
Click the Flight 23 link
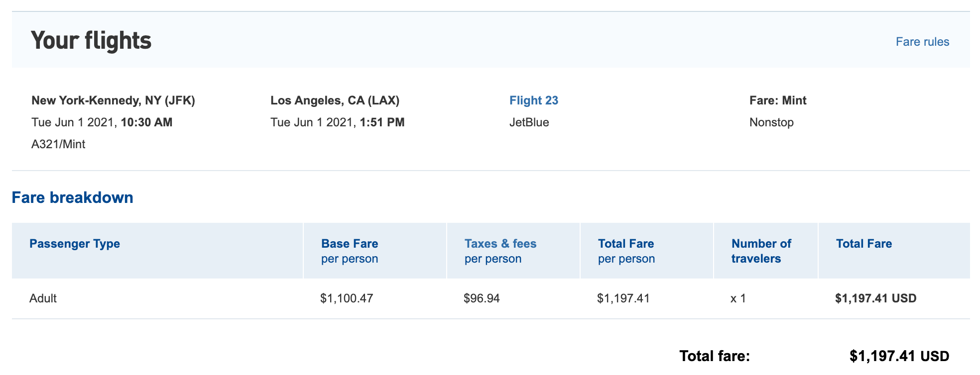(533, 100)
